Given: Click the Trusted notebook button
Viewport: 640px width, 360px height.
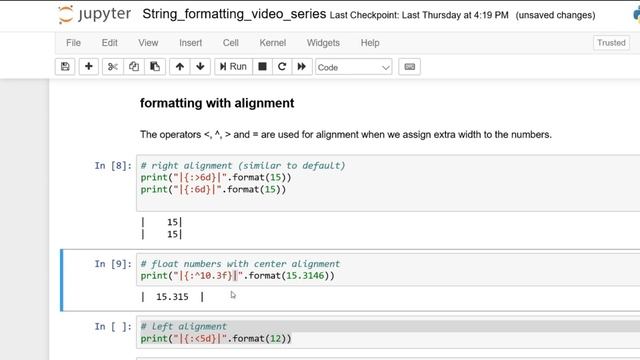Looking at the screenshot, I should (x=611, y=42).
